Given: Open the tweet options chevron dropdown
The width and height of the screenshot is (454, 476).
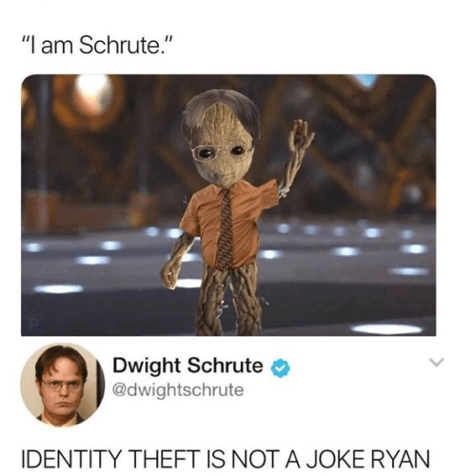Looking at the screenshot, I should [x=436, y=362].
